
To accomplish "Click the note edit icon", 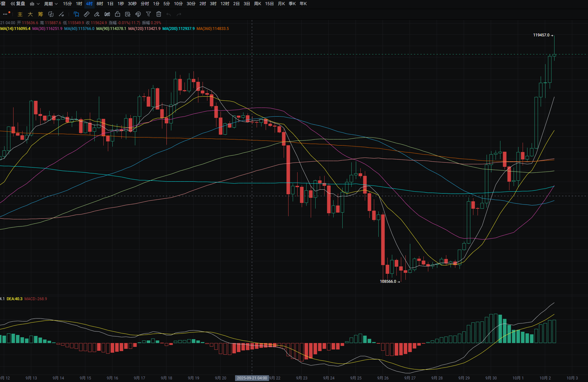I will pos(128,14).
